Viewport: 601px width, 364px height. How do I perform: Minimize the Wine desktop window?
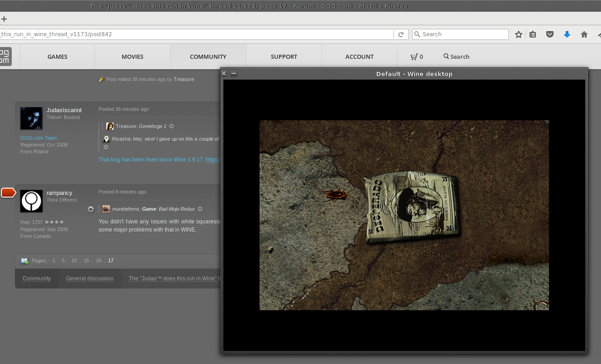coord(234,73)
